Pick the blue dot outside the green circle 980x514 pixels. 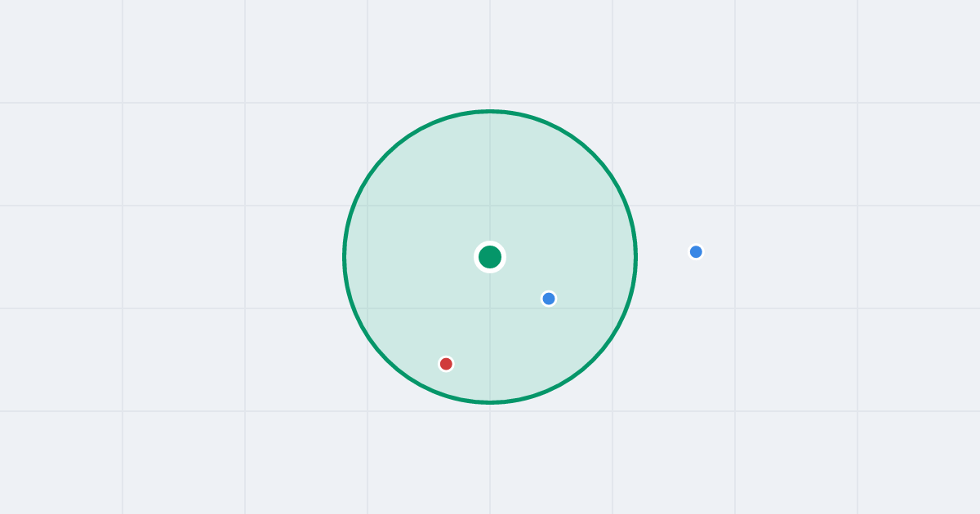coord(696,252)
